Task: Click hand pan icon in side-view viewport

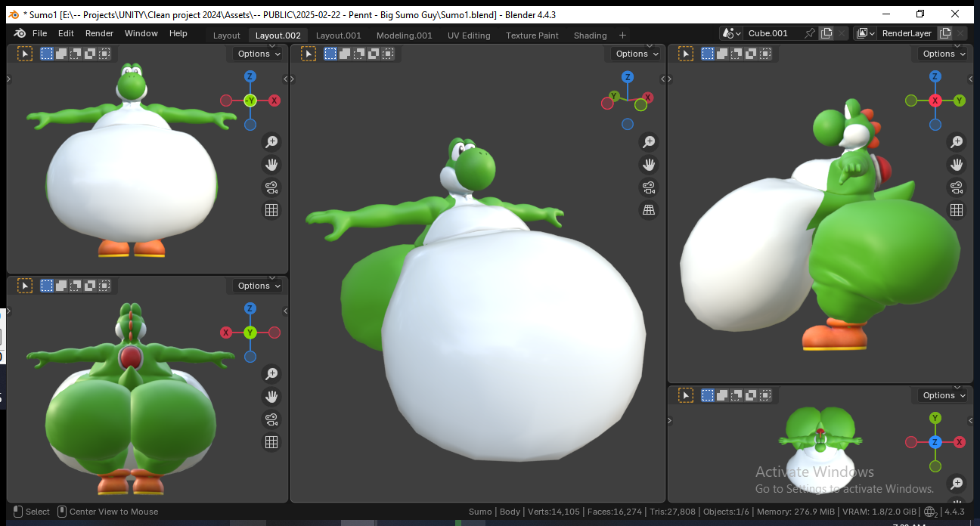Action: [957, 164]
